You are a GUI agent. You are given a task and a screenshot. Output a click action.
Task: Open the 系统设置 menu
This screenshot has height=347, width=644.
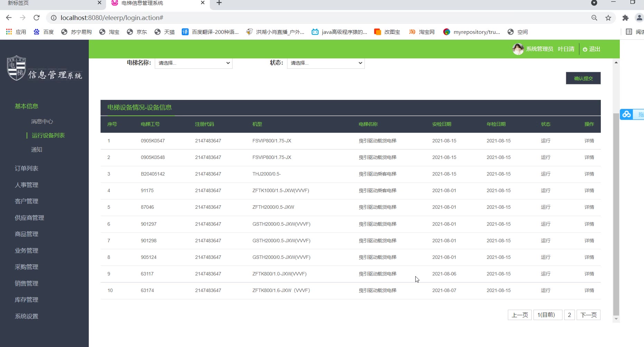coord(27,316)
